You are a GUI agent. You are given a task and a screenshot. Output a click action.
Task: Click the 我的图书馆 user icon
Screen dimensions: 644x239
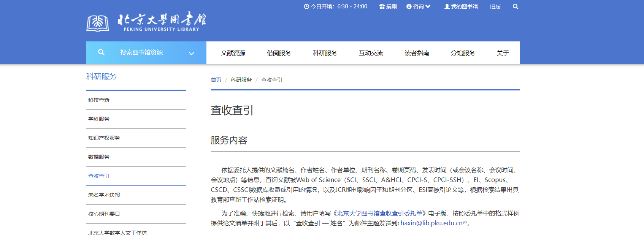pyautogui.click(x=447, y=6)
